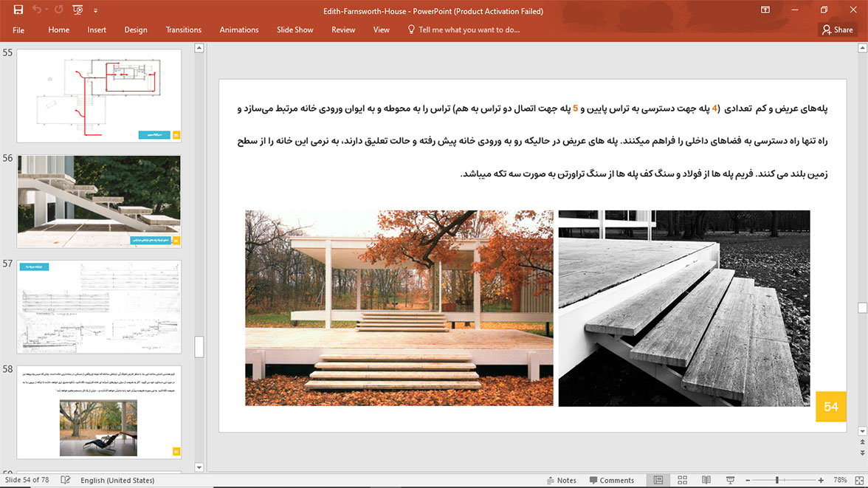868x488 pixels.
Task: Choose slide 58 thumbnail with lounge chair
Action: [99, 412]
